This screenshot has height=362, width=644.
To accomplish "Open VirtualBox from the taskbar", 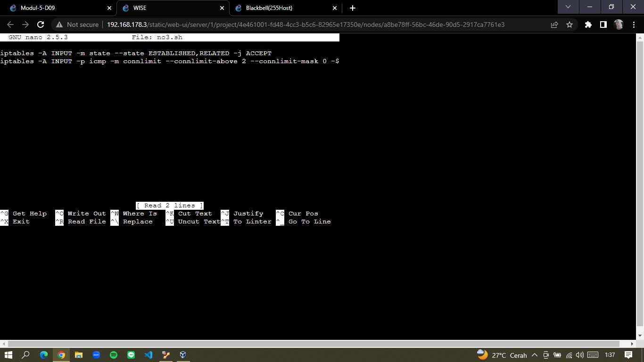I will click(182, 355).
